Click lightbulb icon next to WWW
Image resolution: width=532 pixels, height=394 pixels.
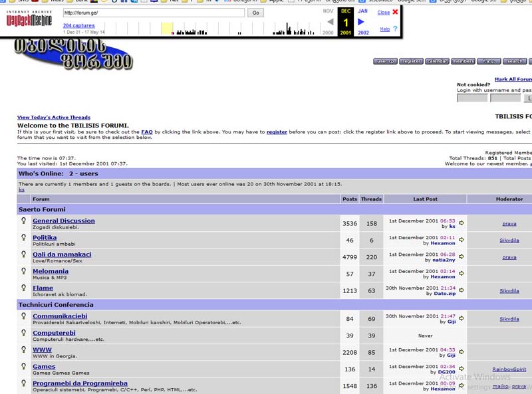point(23,349)
